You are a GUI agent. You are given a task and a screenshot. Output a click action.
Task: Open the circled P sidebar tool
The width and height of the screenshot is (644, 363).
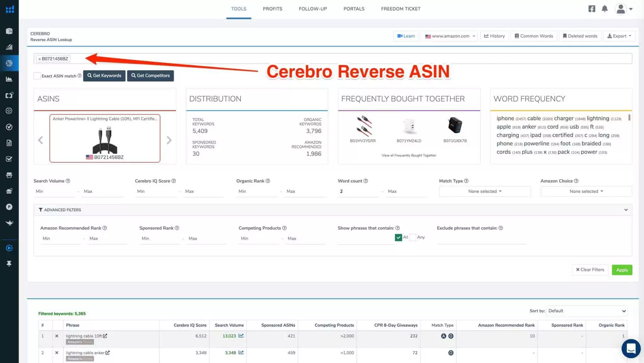tap(9, 207)
